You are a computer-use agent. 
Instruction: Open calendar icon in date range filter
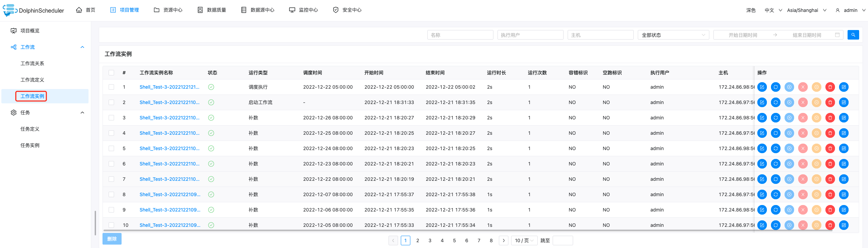837,35
